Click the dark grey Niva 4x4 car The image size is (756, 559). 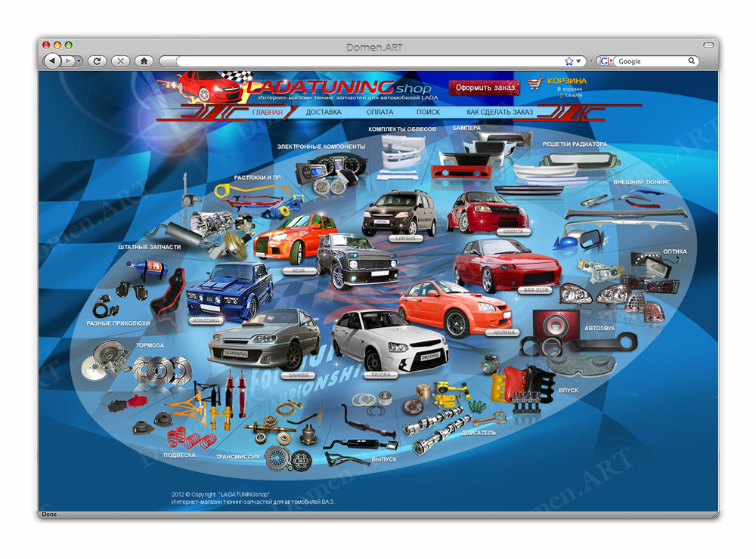tap(358, 261)
